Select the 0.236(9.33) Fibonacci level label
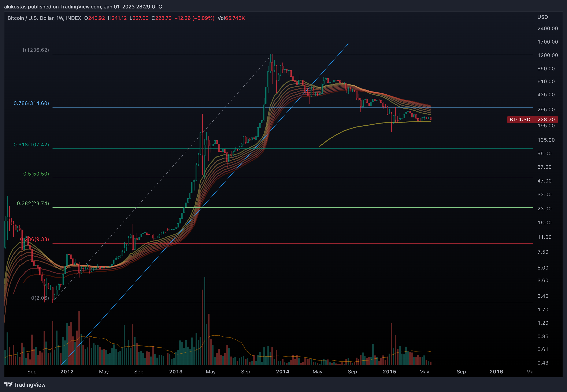567x392 pixels. click(34, 239)
